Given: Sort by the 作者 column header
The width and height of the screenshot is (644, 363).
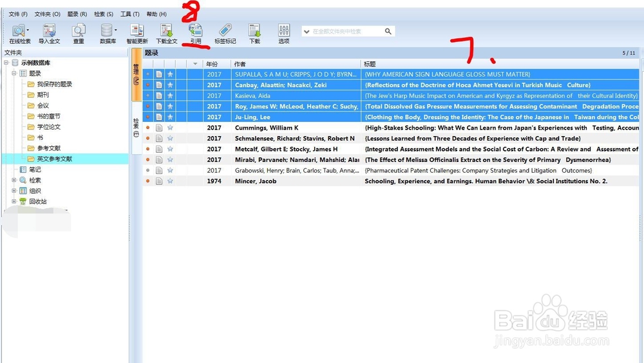Looking at the screenshot, I should click(x=296, y=64).
